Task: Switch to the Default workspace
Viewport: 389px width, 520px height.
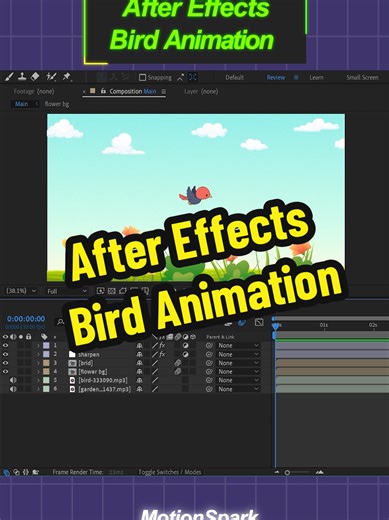Action: pos(235,77)
